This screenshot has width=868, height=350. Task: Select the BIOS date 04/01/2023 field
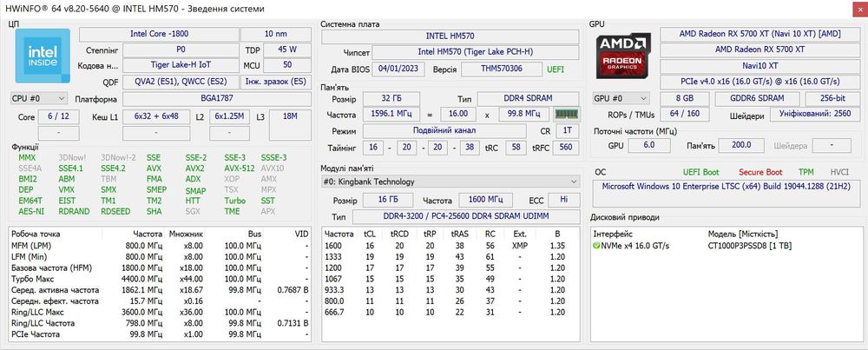[x=398, y=69]
